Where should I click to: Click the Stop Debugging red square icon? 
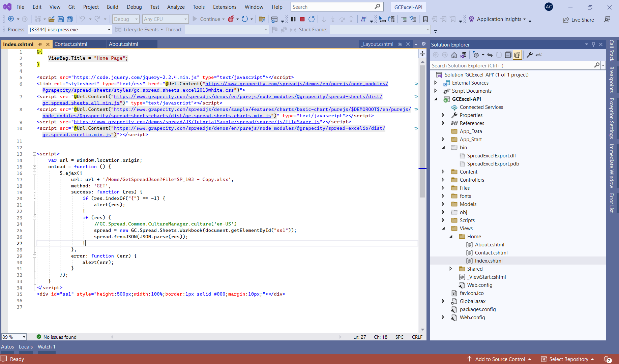[302, 19]
